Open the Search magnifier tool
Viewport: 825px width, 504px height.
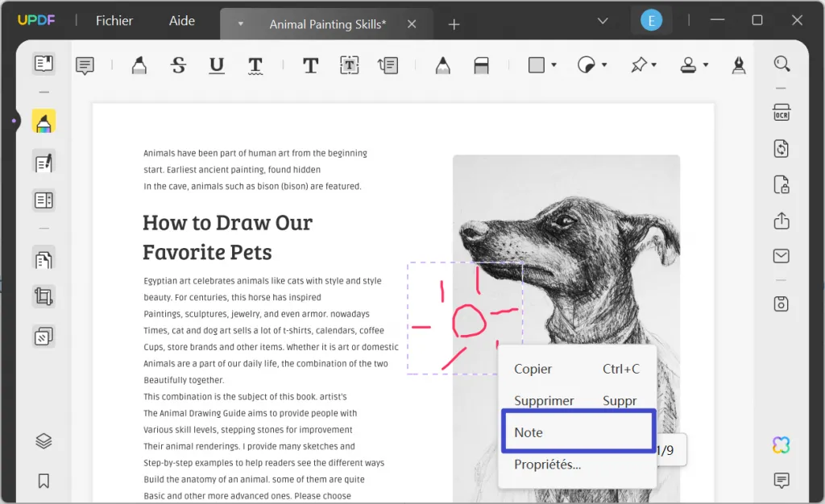[x=781, y=64]
